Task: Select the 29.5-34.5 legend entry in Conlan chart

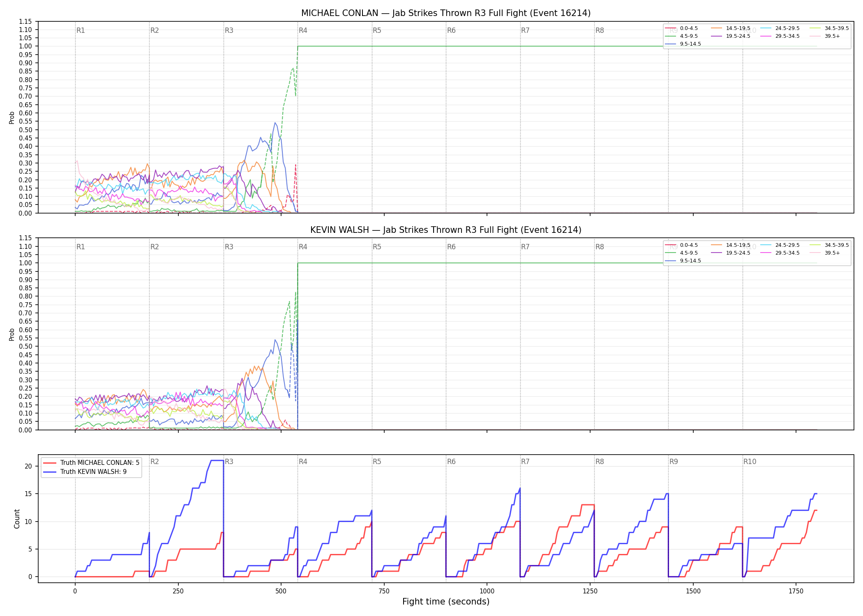Action: click(780, 36)
